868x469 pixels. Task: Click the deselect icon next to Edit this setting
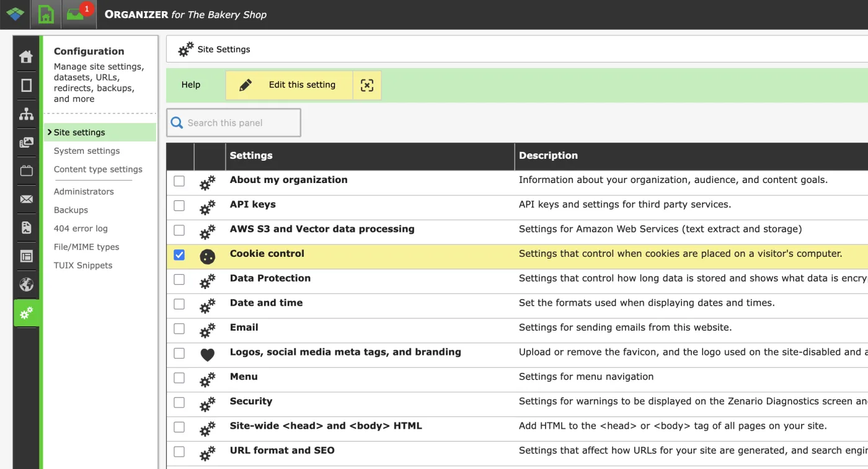pyautogui.click(x=367, y=85)
